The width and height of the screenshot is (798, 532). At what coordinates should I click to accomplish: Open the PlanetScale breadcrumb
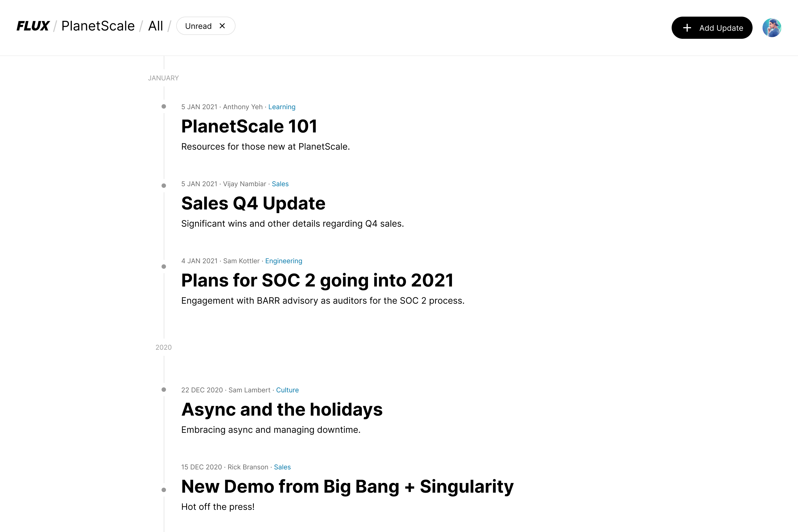click(x=98, y=26)
